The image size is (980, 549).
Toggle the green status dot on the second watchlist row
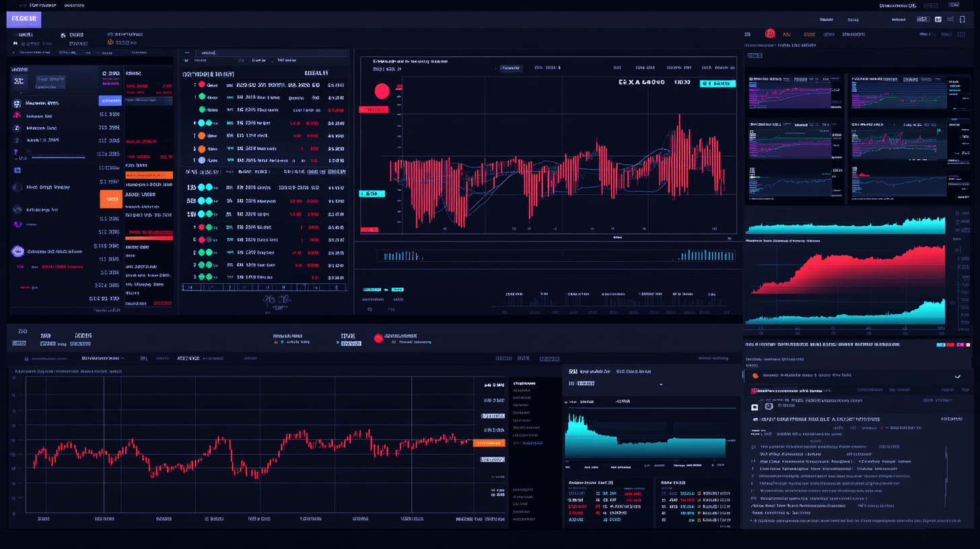[201, 96]
